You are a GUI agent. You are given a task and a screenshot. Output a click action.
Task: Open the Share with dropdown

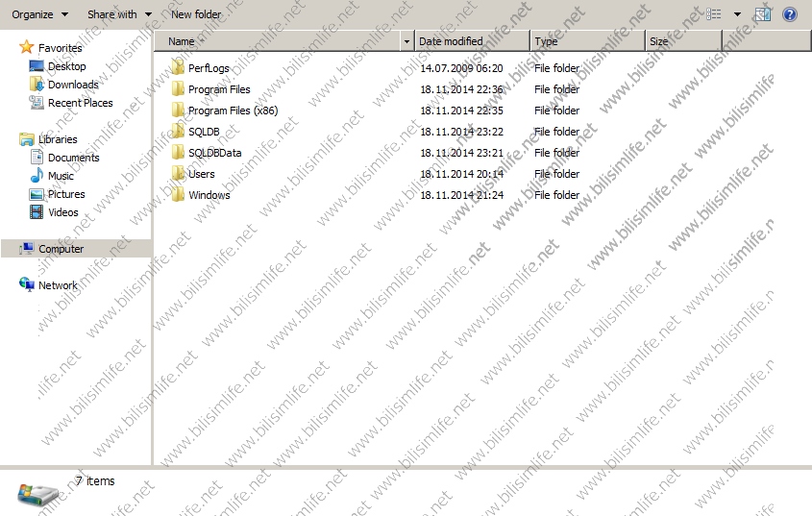click(119, 14)
